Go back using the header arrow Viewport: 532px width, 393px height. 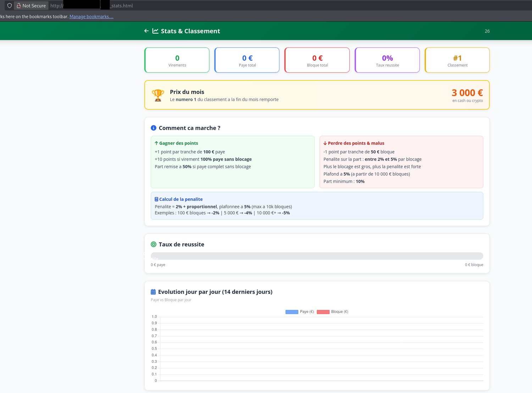tap(146, 31)
